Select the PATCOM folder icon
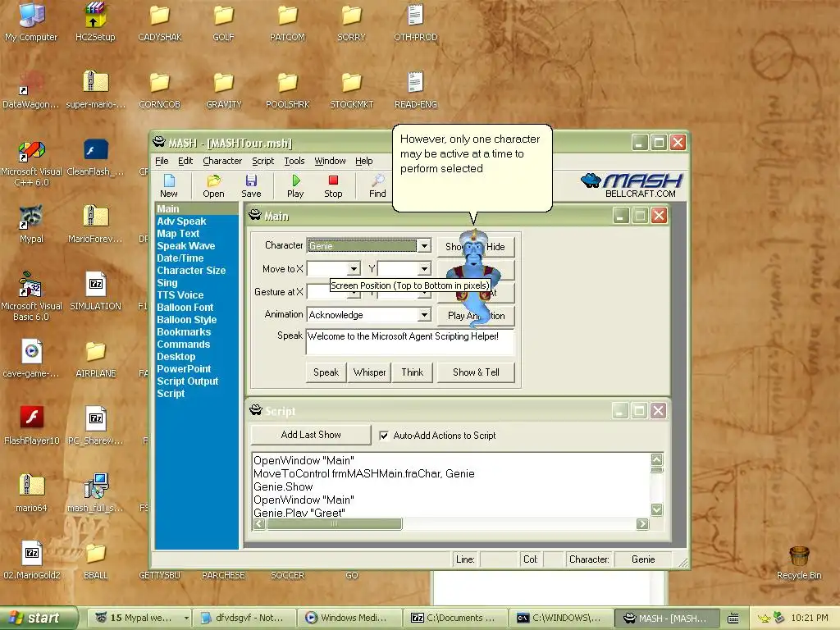The image size is (840, 630). (x=288, y=15)
